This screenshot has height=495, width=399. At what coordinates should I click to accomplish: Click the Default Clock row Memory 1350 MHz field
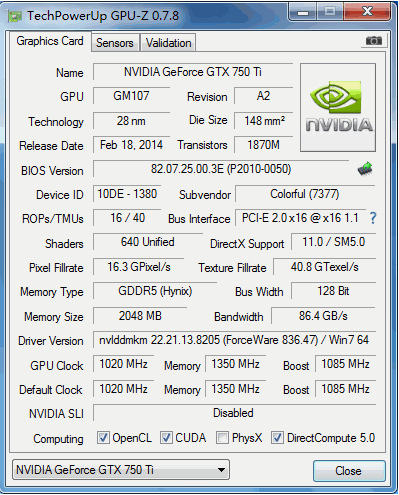(x=235, y=389)
